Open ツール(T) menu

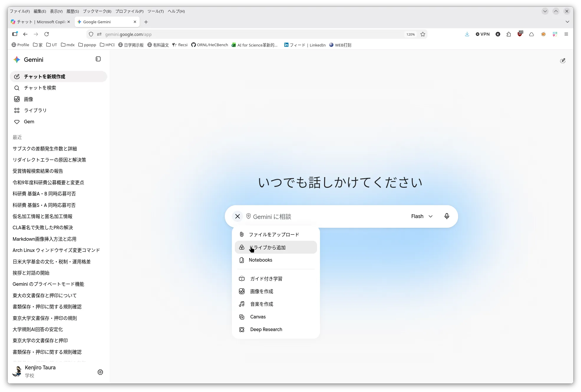156,11
